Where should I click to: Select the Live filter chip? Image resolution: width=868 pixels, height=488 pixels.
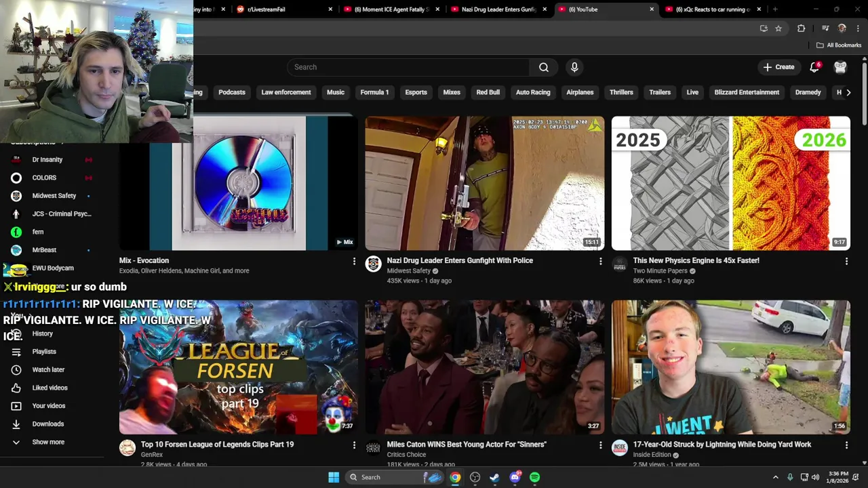pyautogui.click(x=692, y=92)
